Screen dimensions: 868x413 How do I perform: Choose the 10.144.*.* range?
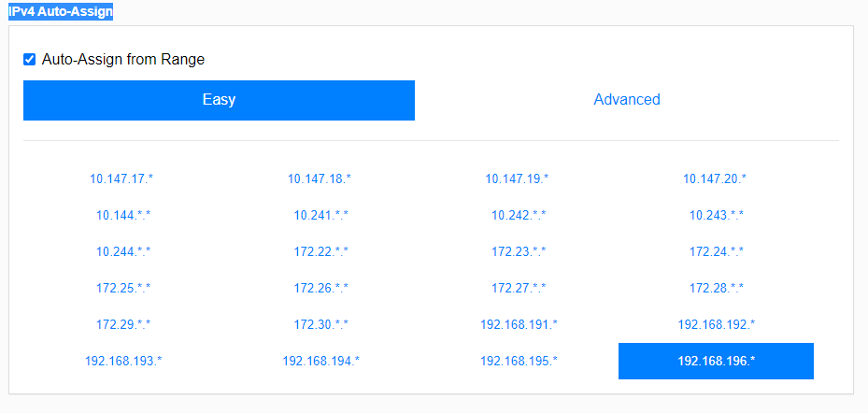click(123, 215)
